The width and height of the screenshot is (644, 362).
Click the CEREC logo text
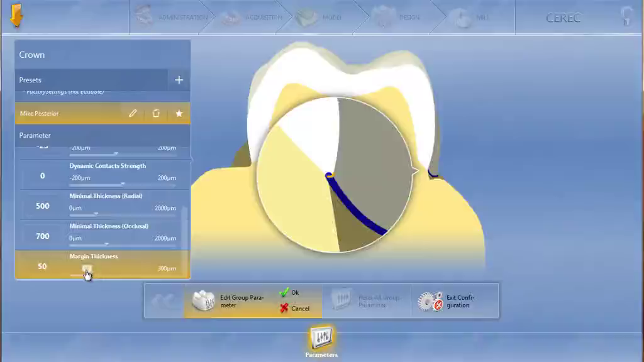[x=563, y=18]
